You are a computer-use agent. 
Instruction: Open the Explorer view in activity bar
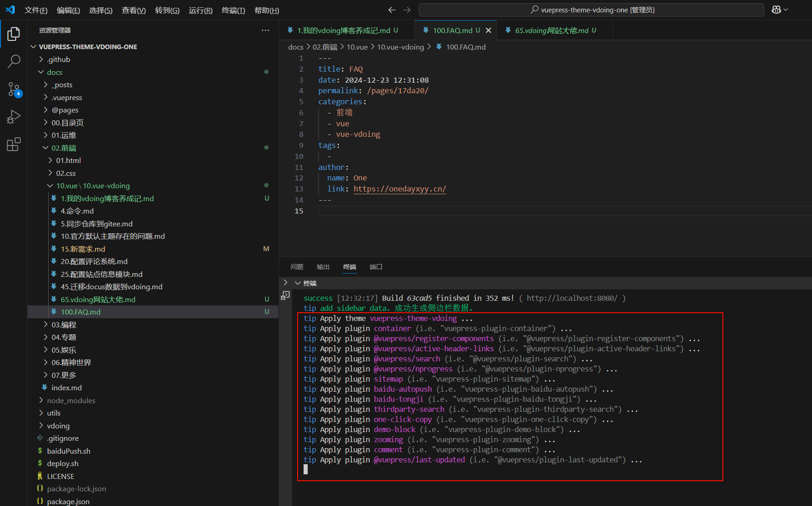pyautogui.click(x=14, y=34)
